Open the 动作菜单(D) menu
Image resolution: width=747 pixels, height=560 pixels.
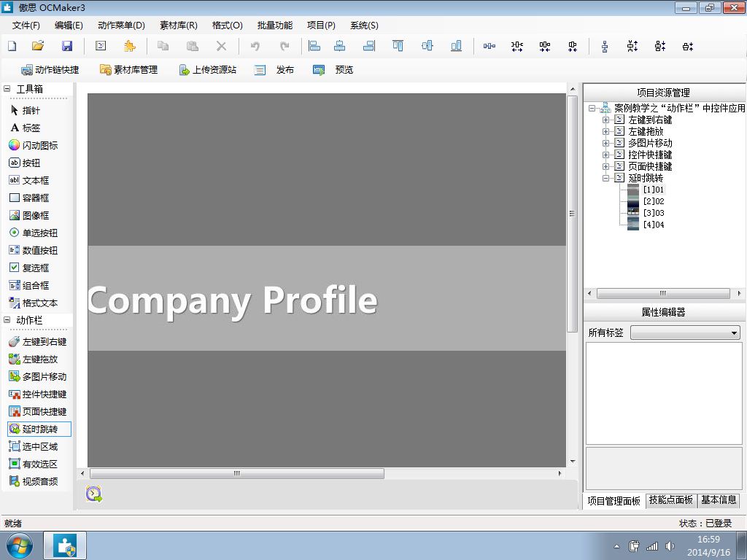pos(121,26)
